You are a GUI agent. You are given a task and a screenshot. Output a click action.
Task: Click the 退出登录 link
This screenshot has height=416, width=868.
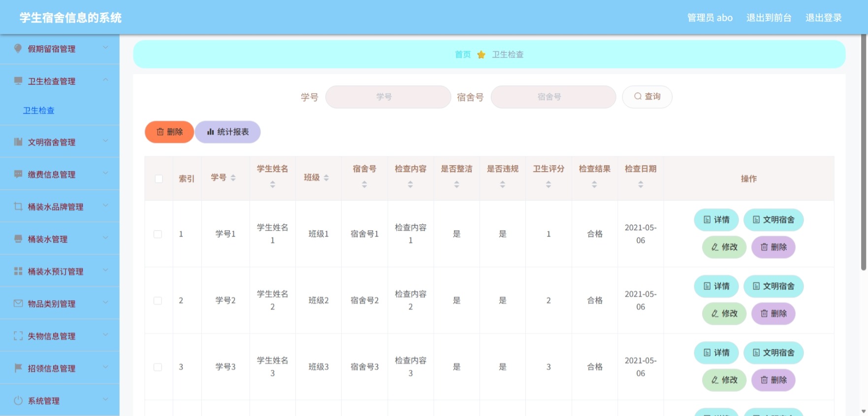pos(824,18)
